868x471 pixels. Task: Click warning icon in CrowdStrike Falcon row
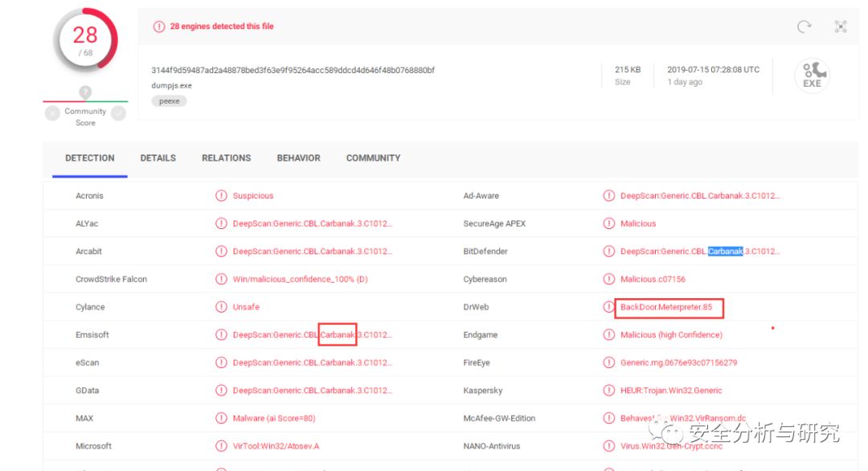click(x=222, y=279)
